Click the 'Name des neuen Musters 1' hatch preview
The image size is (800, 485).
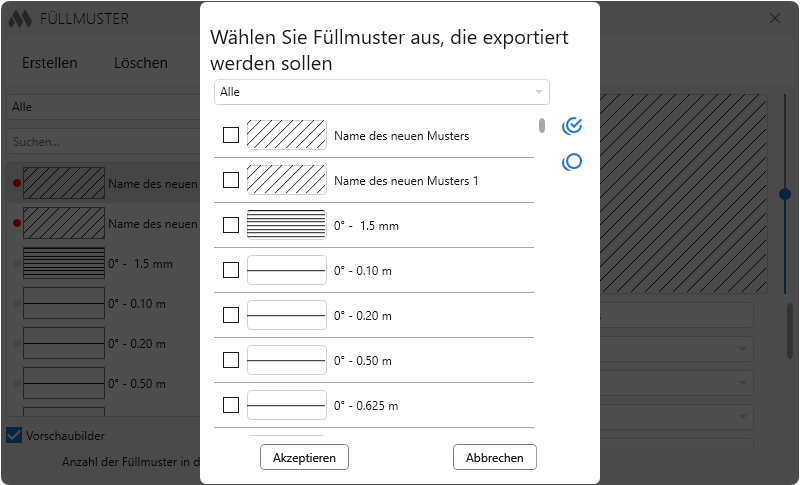(286, 180)
